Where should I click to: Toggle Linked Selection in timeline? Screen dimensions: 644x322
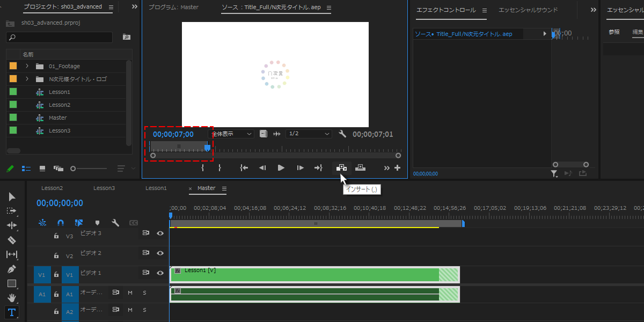pos(79,222)
